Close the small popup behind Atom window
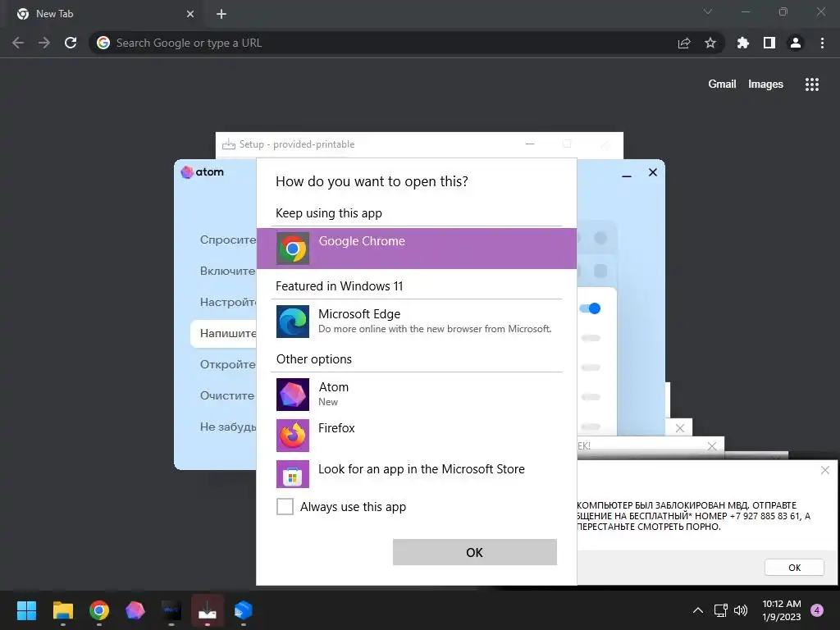Screen dimensions: 840x630 pyautogui.click(x=680, y=428)
